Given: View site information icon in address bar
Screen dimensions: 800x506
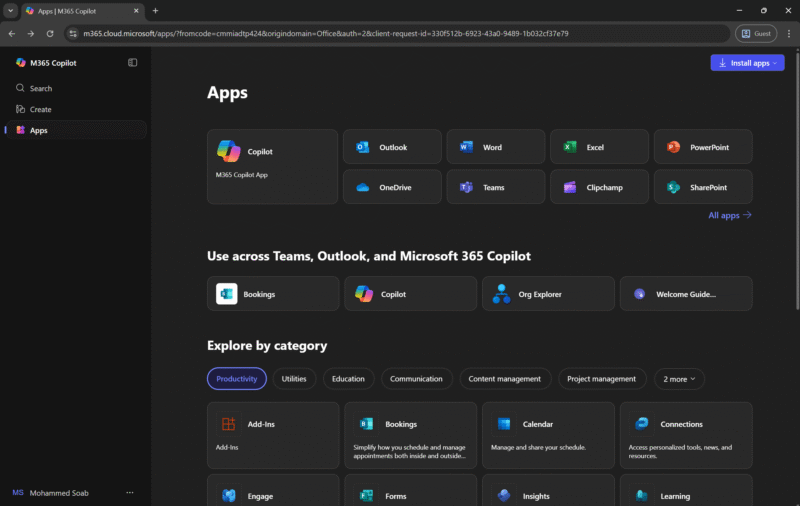Looking at the screenshot, I should [x=73, y=33].
